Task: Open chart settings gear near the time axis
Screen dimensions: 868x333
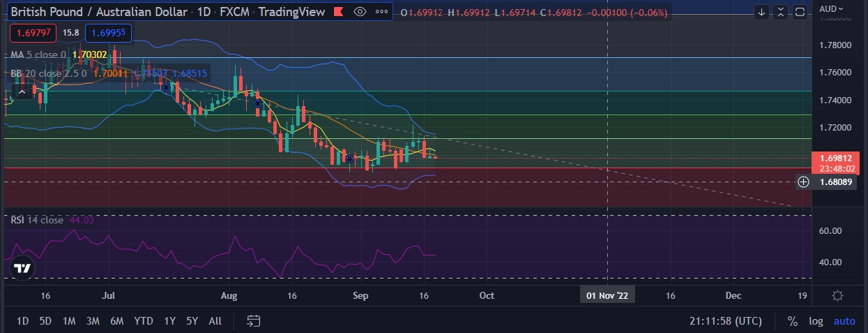Action: [839, 295]
